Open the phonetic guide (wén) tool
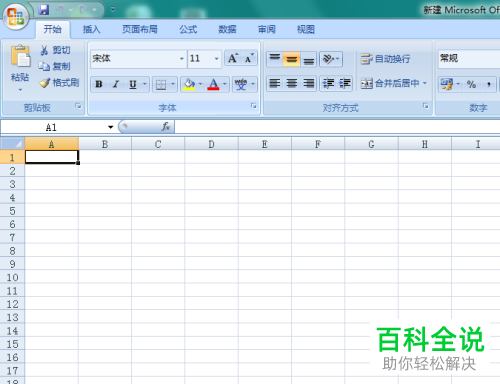This screenshot has height=384, width=500. 241,84
